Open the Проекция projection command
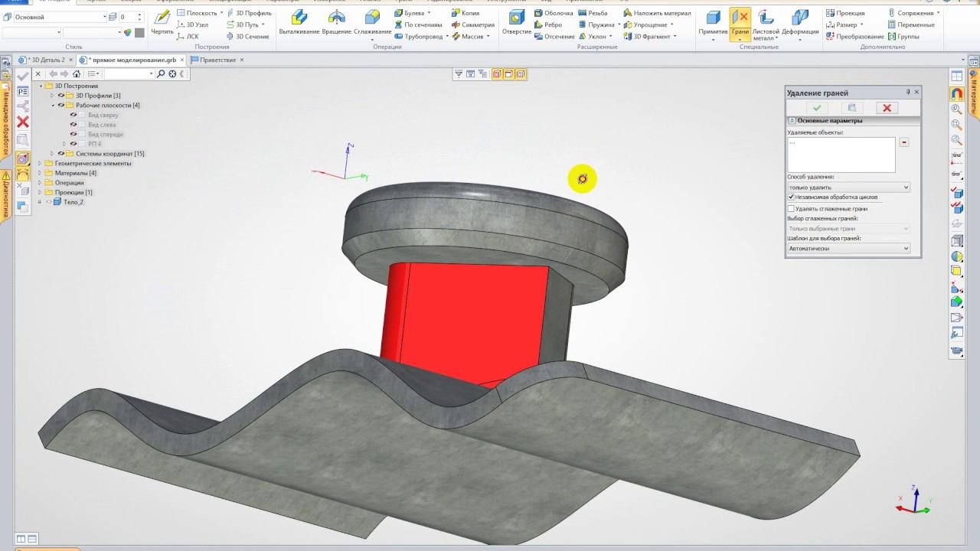Screen dimensions: 980x551 tap(845, 13)
